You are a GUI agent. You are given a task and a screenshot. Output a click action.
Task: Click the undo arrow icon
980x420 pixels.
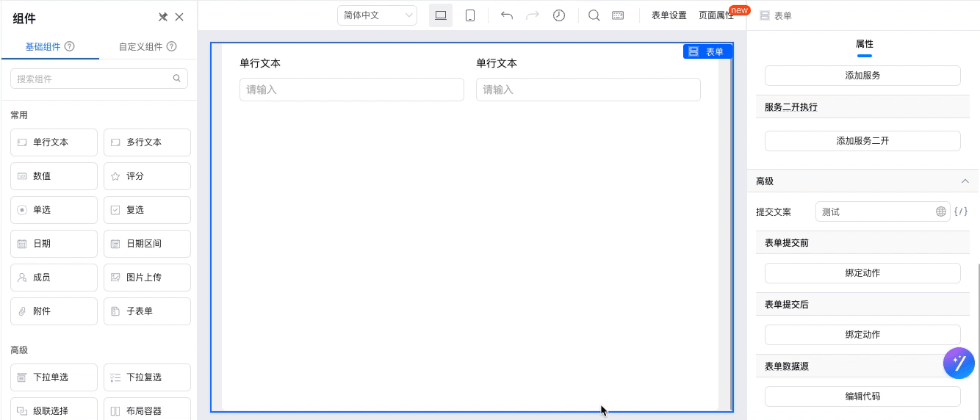click(506, 15)
